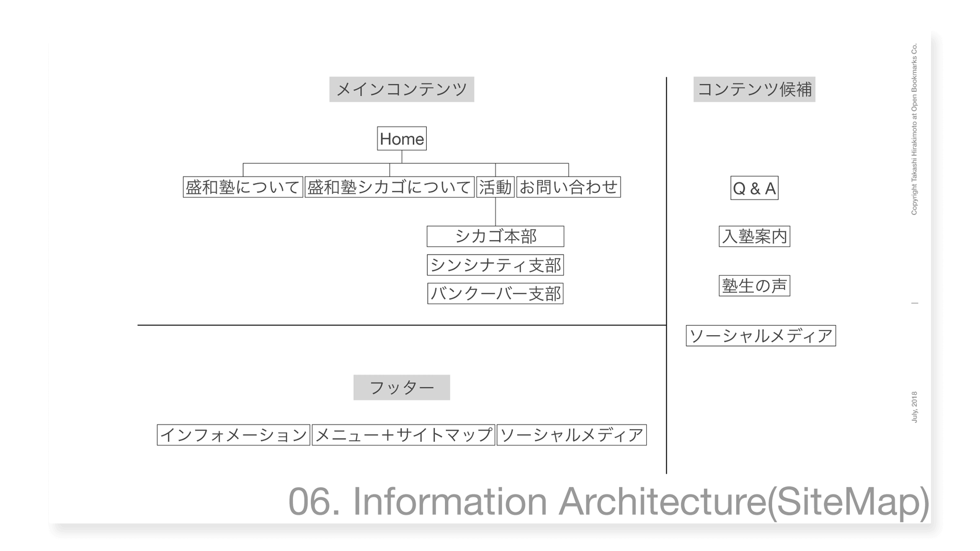980x551 pixels.
Task: Select シカゴ本部 branch node
Action: click(x=495, y=236)
